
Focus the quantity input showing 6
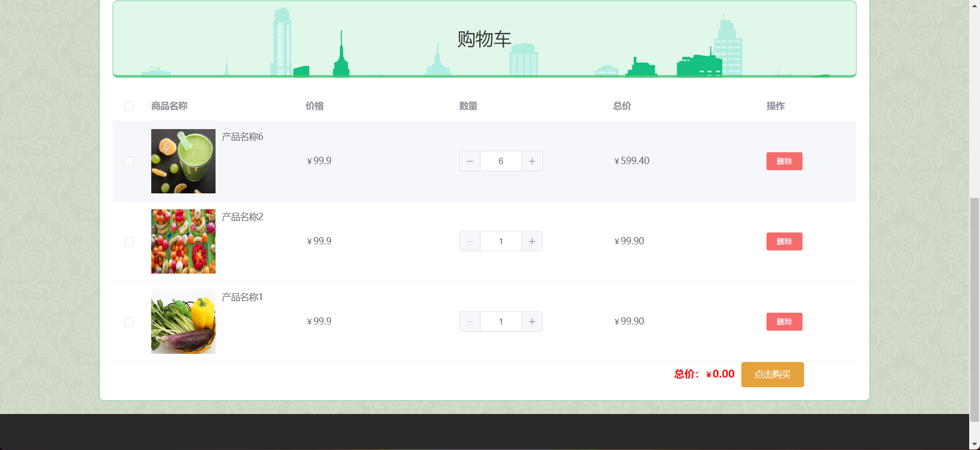click(501, 161)
